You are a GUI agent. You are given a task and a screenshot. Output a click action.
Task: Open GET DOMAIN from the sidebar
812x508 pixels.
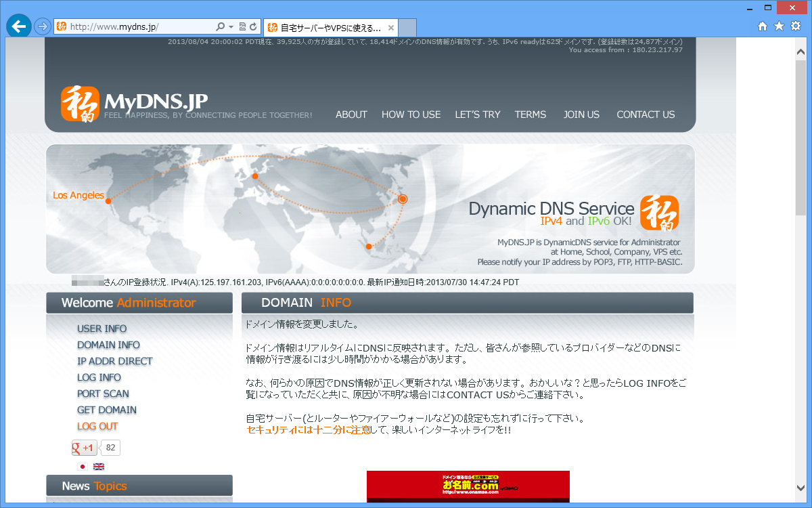click(x=107, y=410)
